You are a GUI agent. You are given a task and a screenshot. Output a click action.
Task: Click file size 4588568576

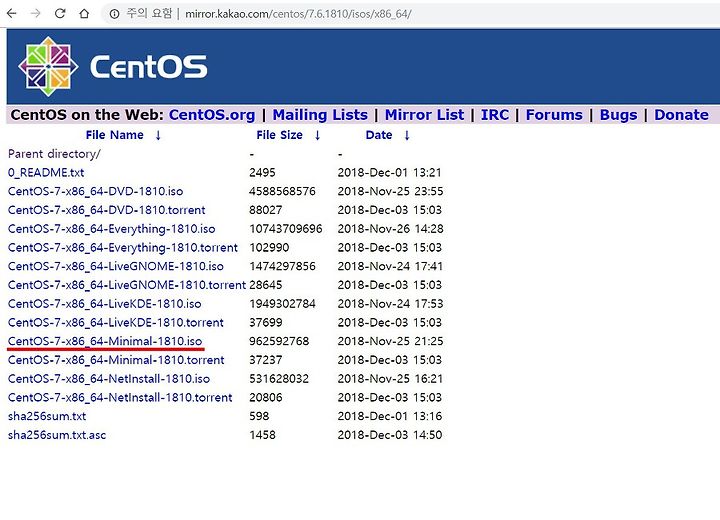(x=282, y=192)
